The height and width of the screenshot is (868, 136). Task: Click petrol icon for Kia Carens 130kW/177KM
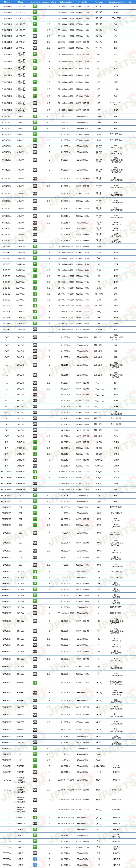[x=35, y=454]
